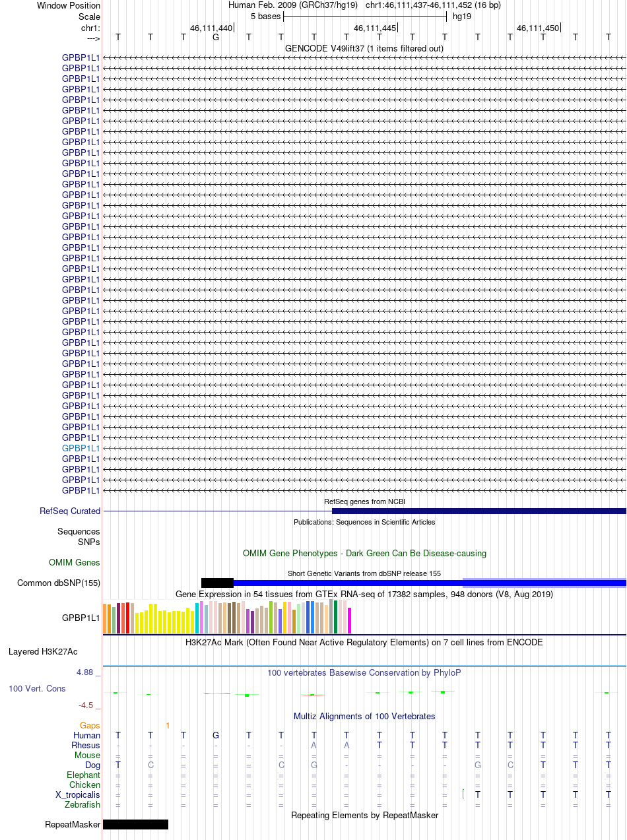
Task: Click the 'Layered H3K27Ac' track label
Action: pyautogui.click(x=43, y=651)
